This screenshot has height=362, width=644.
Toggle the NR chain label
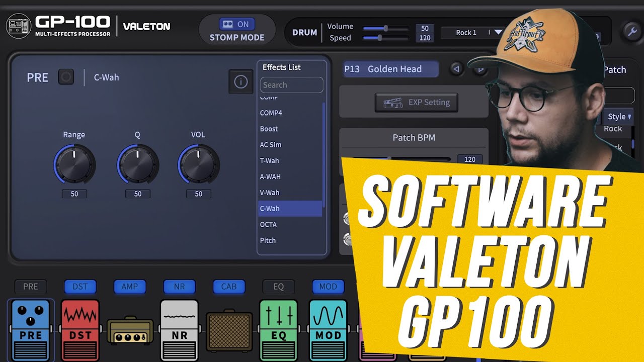179,287
